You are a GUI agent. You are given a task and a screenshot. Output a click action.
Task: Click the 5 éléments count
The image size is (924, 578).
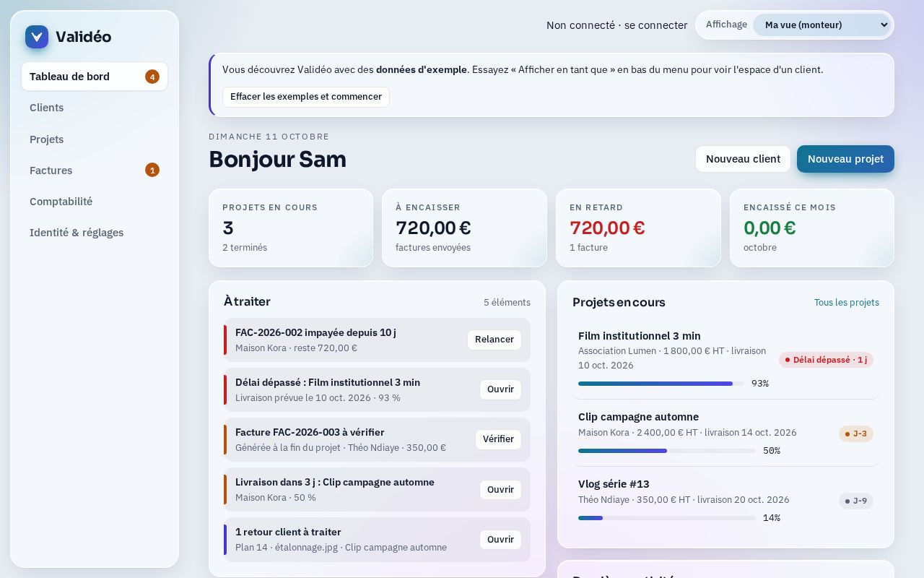point(507,303)
